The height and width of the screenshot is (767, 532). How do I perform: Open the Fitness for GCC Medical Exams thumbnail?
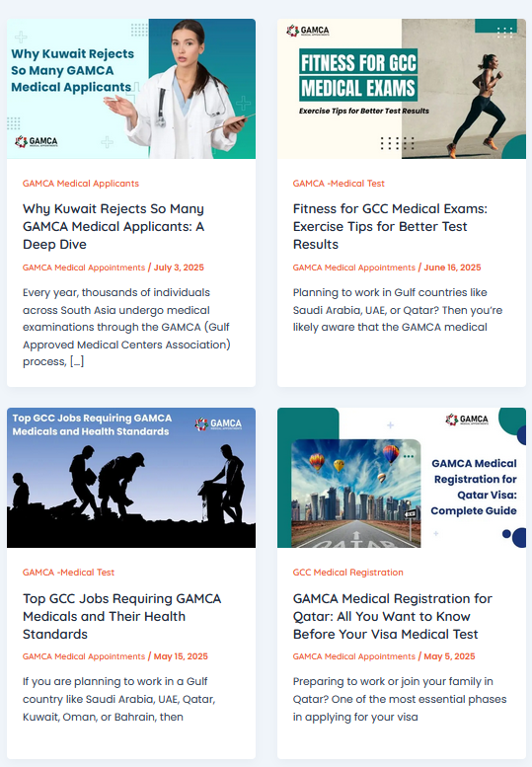pyautogui.click(x=402, y=89)
